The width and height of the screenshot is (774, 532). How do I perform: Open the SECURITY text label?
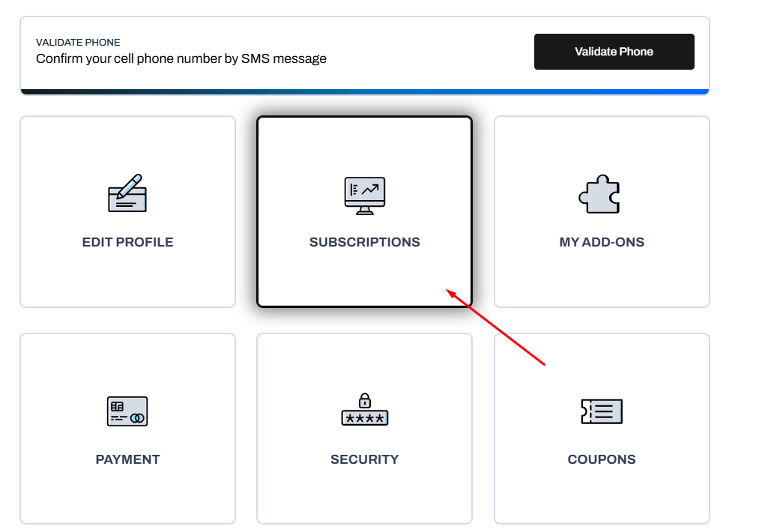pos(365,459)
